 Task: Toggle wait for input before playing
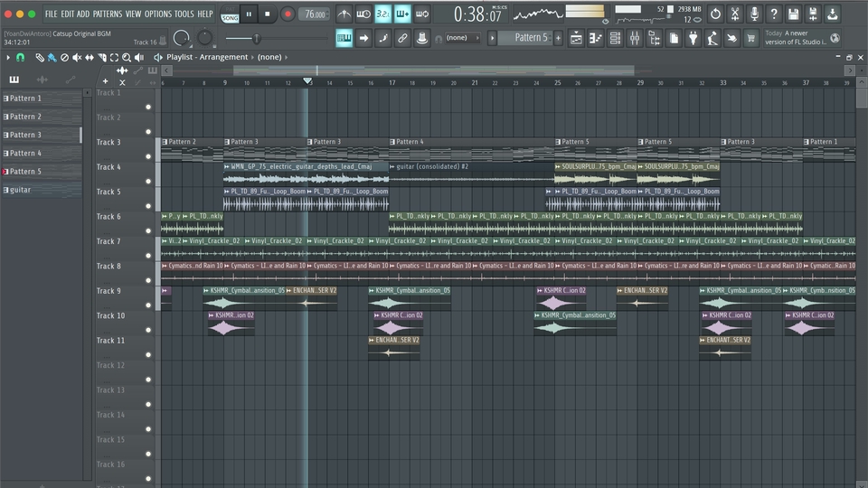(363, 14)
